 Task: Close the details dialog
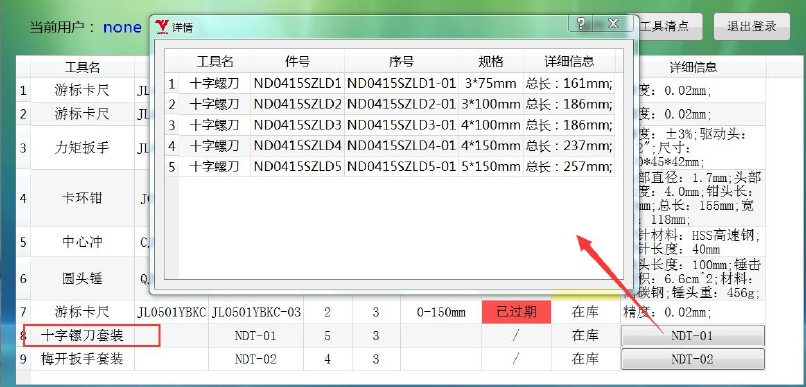[x=612, y=24]
